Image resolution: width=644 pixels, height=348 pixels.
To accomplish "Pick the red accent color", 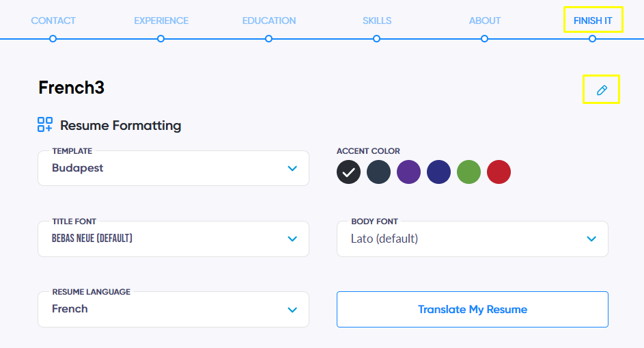I will pos(499,172).
